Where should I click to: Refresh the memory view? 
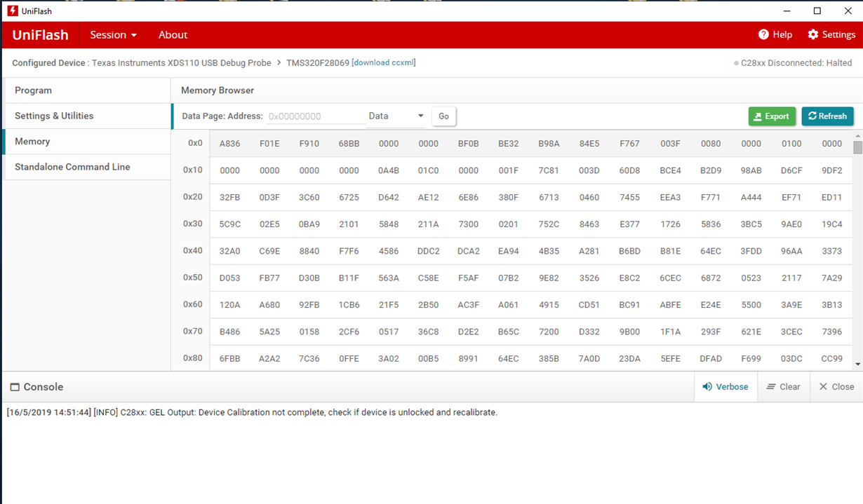[827, 116]
